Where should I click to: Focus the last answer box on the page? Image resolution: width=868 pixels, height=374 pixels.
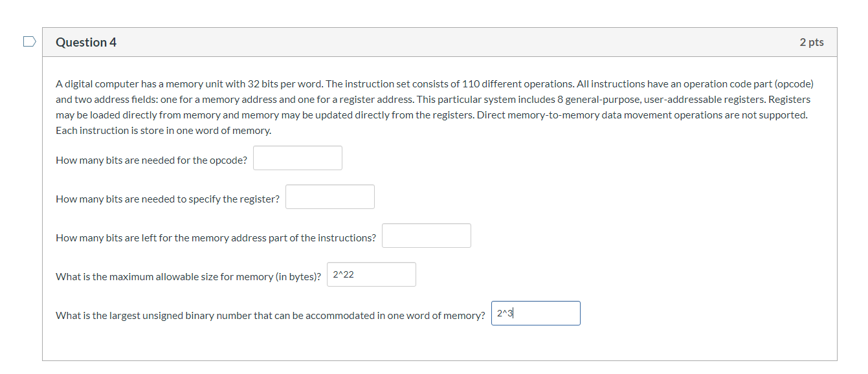tap(535, 313)
